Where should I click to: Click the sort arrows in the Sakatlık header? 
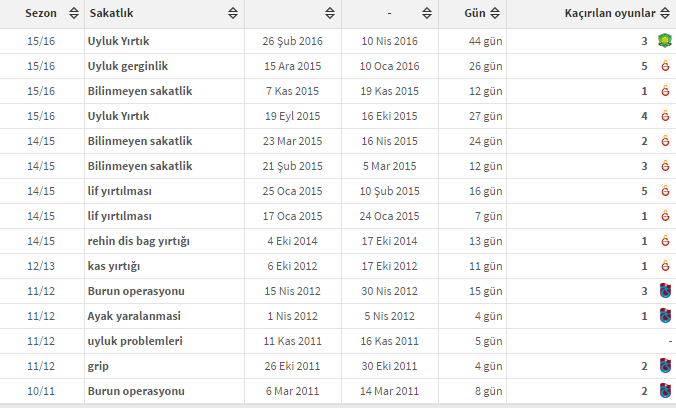(233, 14)
